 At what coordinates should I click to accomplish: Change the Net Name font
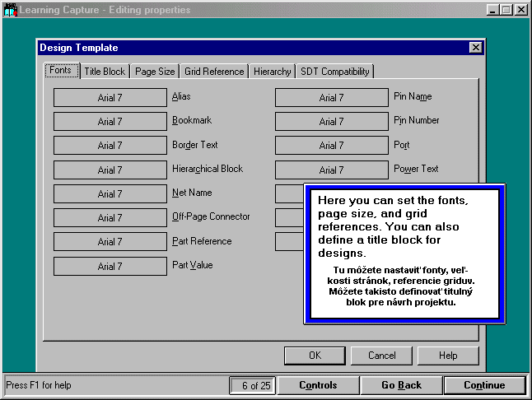click(110, 194)
